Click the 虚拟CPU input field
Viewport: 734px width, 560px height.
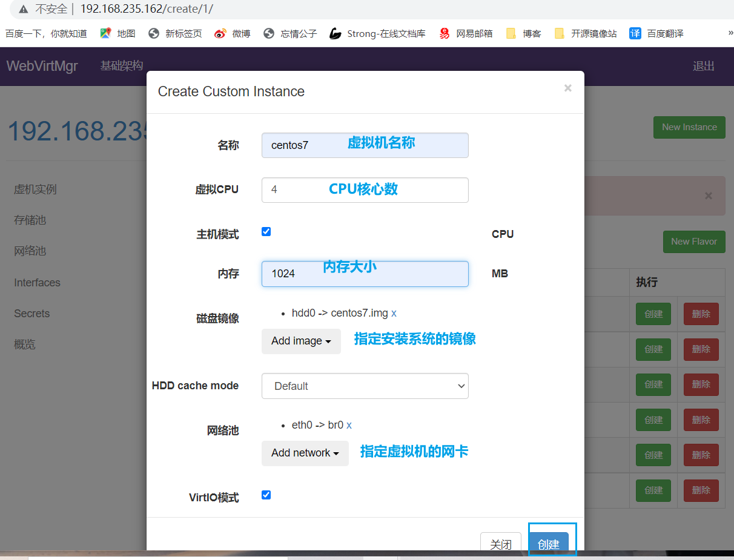[x=365, y=189]
